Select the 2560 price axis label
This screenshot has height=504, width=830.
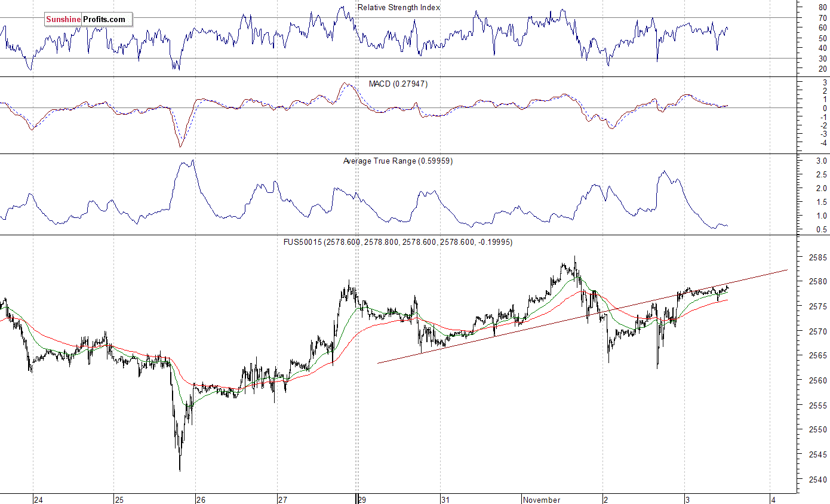818,380
